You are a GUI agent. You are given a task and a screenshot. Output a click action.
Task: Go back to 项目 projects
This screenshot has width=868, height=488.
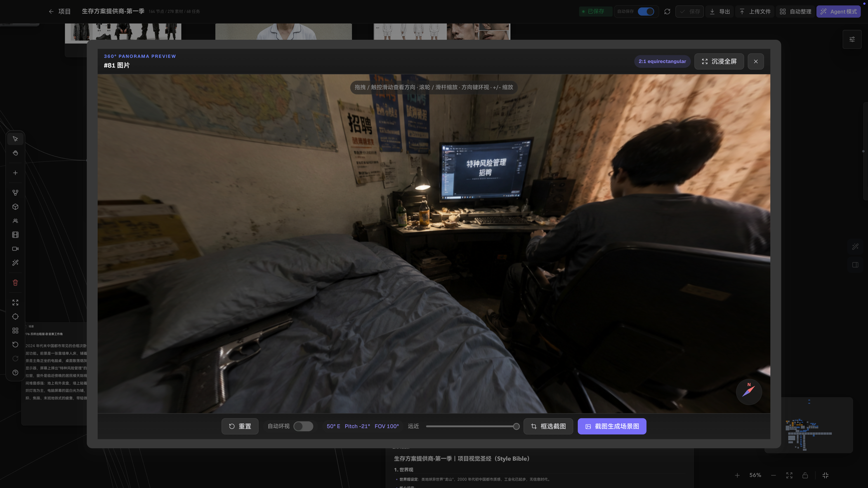(x=60, y=12)
